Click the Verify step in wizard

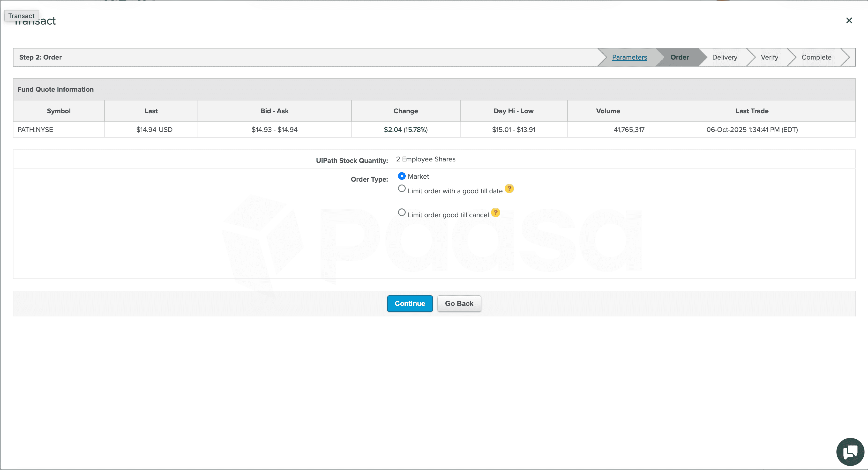[x=769, y=57]
